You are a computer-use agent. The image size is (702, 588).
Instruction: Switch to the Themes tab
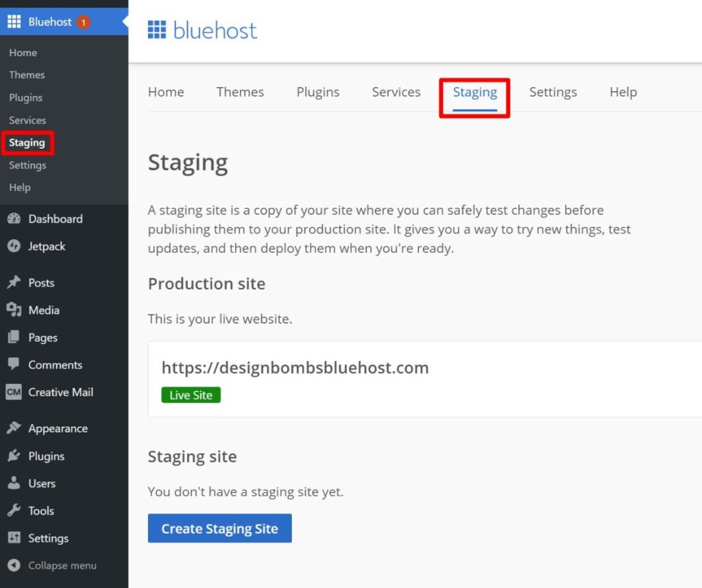click(240, 91)
